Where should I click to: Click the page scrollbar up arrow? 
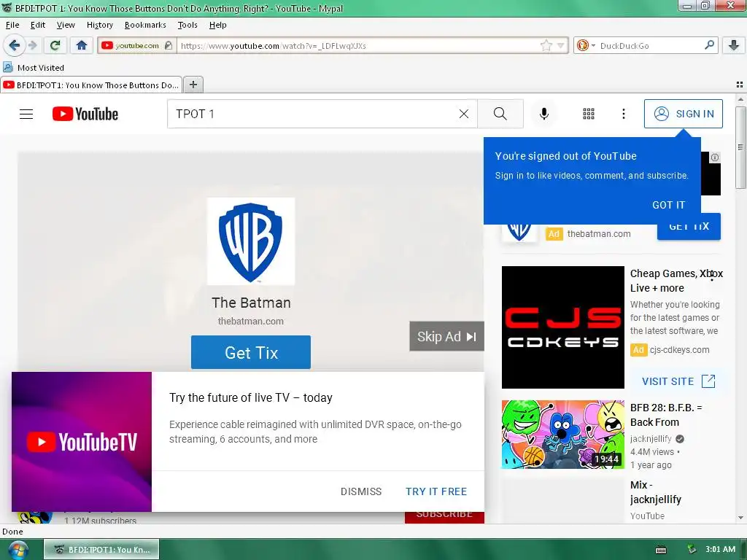[740, 99]
